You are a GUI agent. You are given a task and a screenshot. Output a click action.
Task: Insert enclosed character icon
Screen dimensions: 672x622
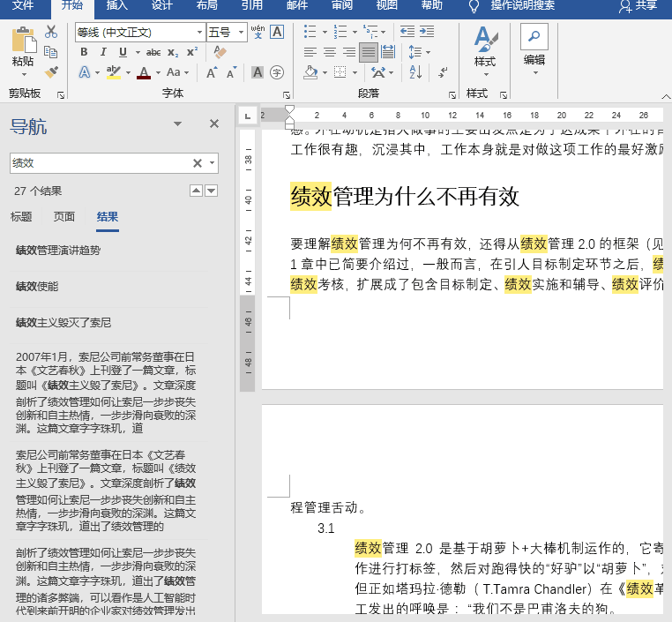point(277,72)
